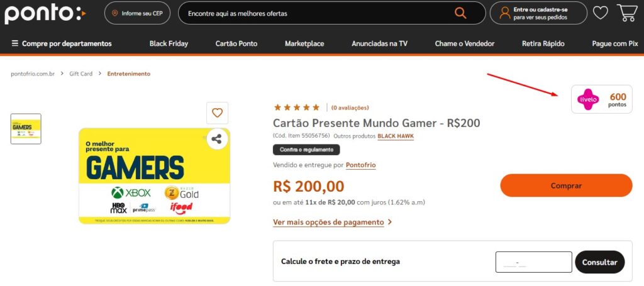Image resolution: width=644 pixels, height=286 pixels.
Task: Open the Black Friday menu item
Action: tap(169, 43)
